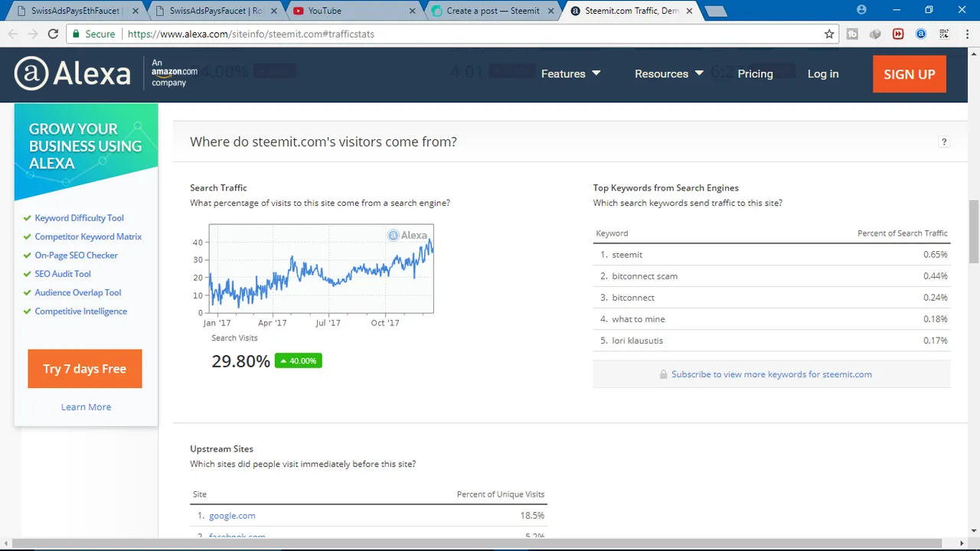Click the Secure padlock site info
Image resolution: width=980 pixels, height=551 pixels.
click(94, 34)
